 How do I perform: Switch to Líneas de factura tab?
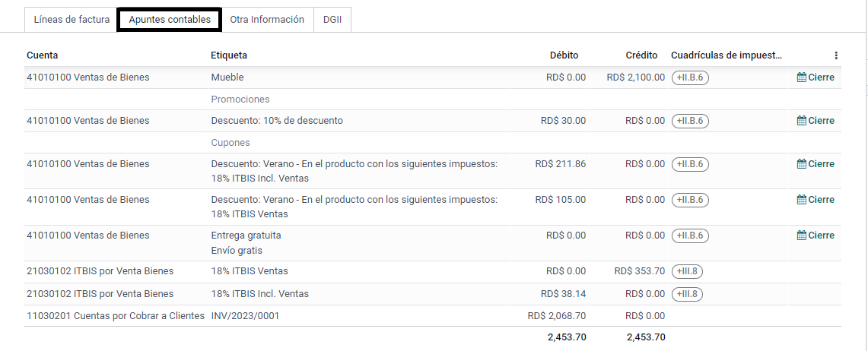tap(72, 20)
